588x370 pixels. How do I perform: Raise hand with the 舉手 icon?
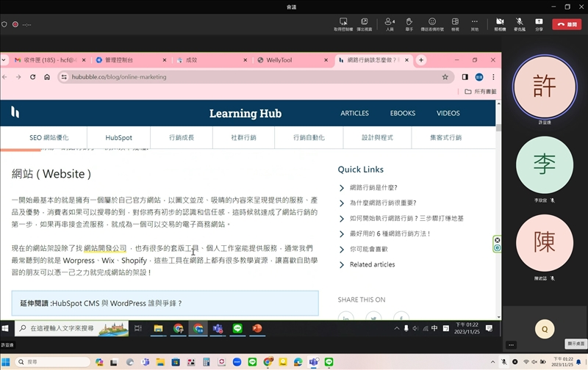(409, 21)
